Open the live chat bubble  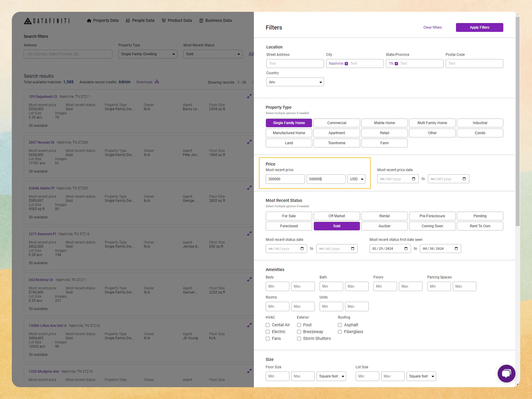[x=506, y=374]
